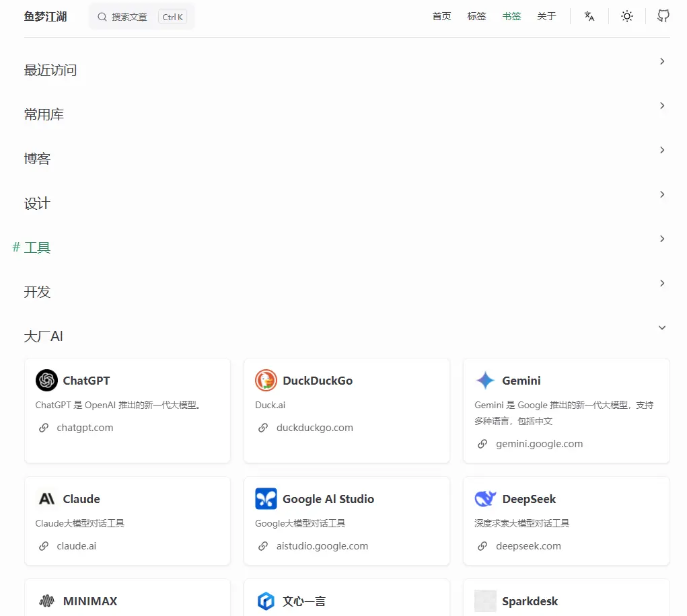Click the Duck.ai description text
This screenshot has height=616, width=687.
point(270,405)
